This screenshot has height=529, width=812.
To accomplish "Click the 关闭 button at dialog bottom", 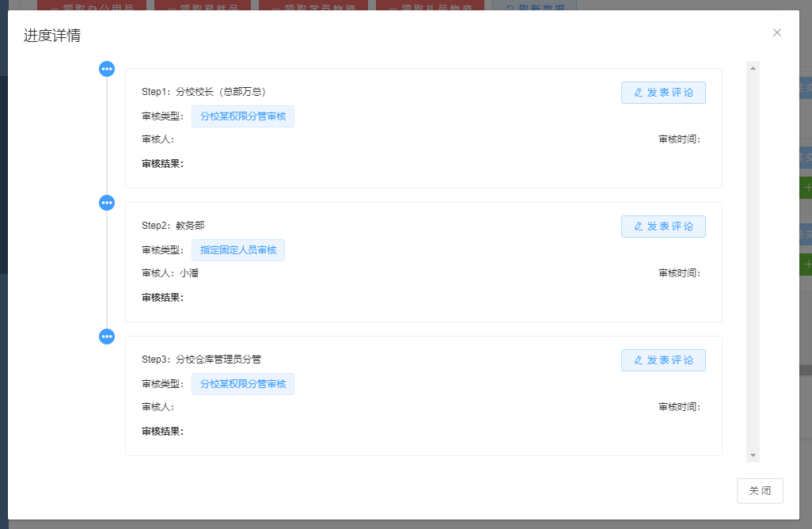I will (x=760, y=491).
